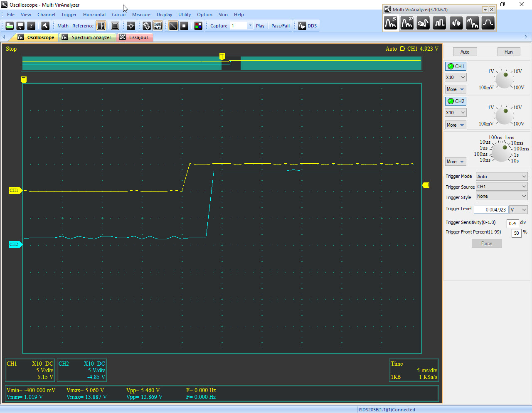This screenshot has height=413, width=532.
Task: Expand the CH1 probe X10 dropdown
Action: 456,77
